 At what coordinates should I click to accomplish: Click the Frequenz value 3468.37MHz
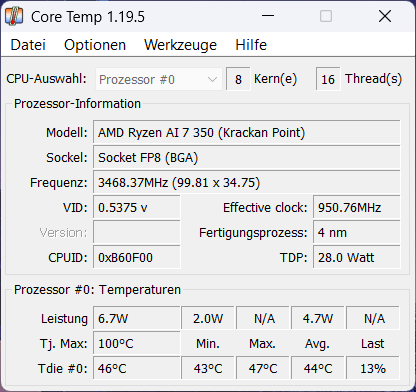tap(246, 182)
